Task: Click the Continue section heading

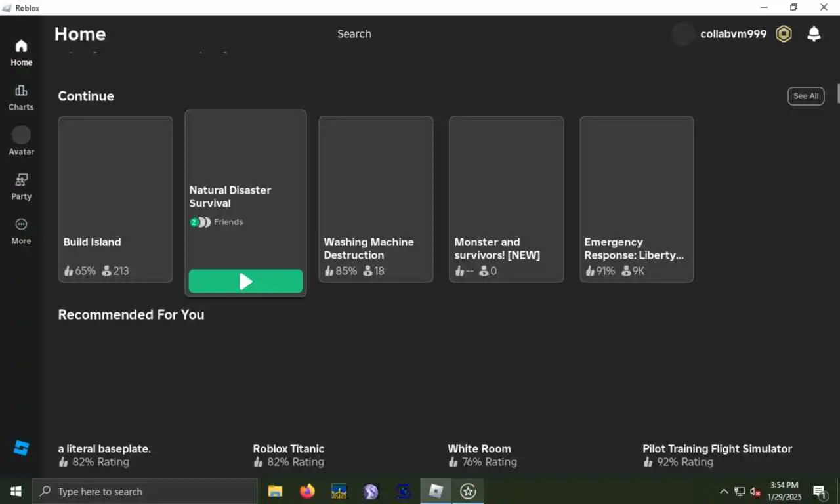Action: point(86,96)
